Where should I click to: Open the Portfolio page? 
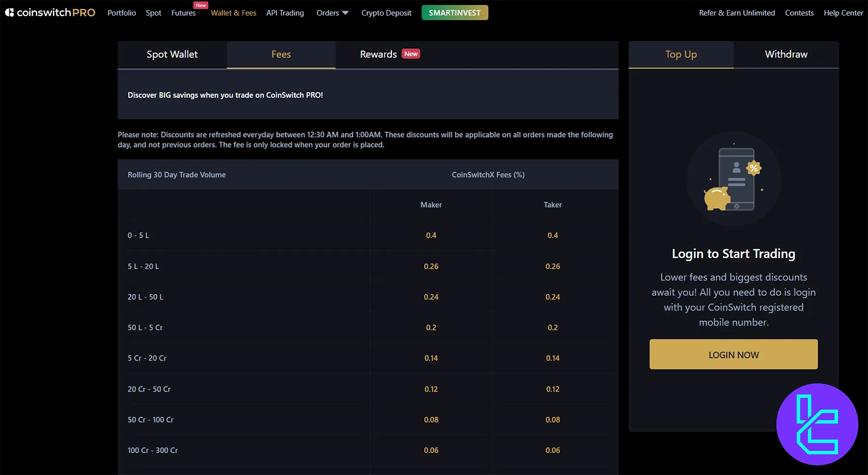tap(122, 13)
